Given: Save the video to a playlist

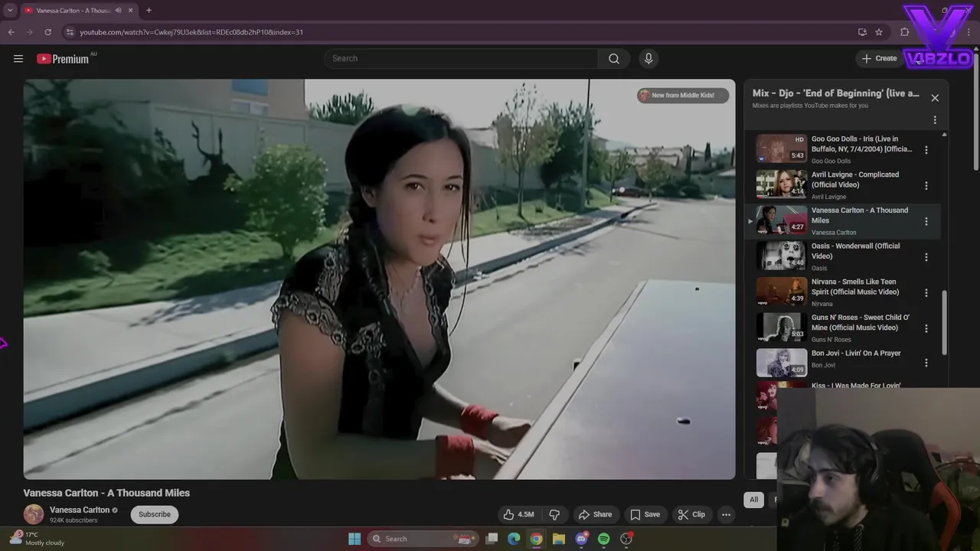Looking at the screenshot, I should click(645, 514).
